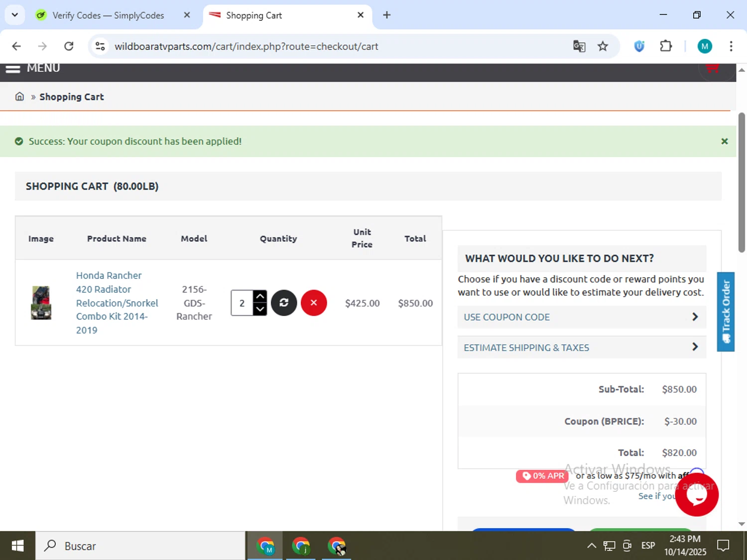Click the quantity input field
The height and width of the screenshot is (560, 747).
[242, 303]
